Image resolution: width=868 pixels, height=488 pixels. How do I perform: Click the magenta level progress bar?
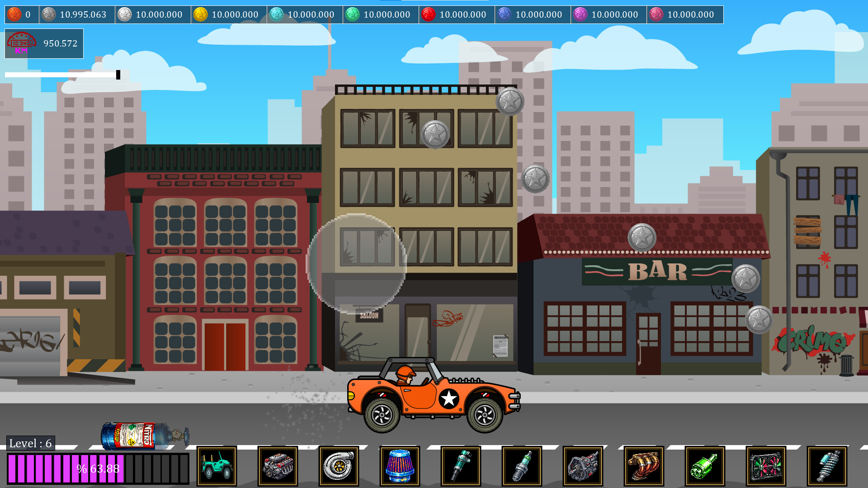(98, 469)
